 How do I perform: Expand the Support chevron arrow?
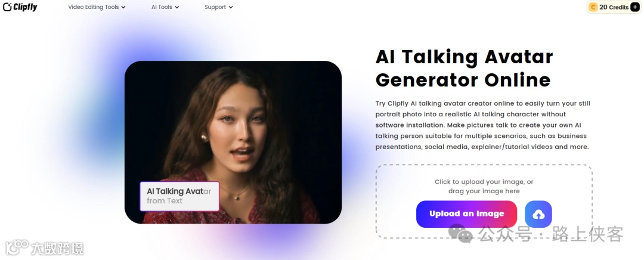point(231,7)
